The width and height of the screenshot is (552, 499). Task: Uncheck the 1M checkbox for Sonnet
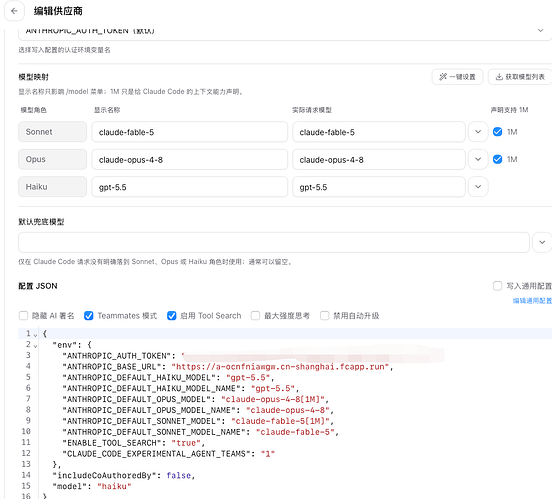click(x=497, y=132)
